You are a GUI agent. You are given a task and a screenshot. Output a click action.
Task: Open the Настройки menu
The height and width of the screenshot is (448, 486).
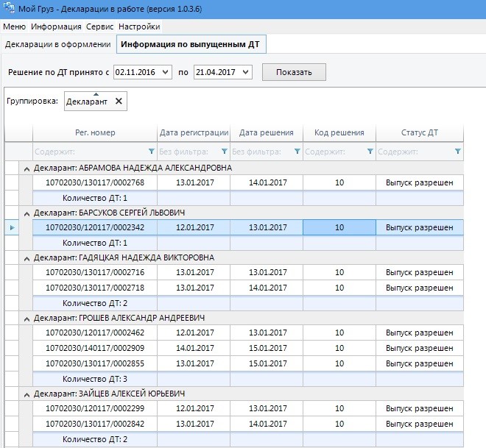139,26
